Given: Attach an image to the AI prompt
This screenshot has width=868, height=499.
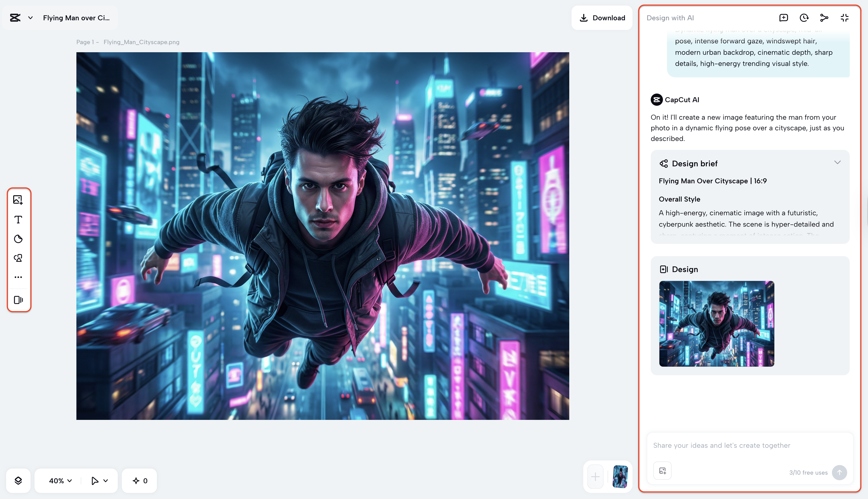Looking at the screenshot, I should tap(662, 471).
